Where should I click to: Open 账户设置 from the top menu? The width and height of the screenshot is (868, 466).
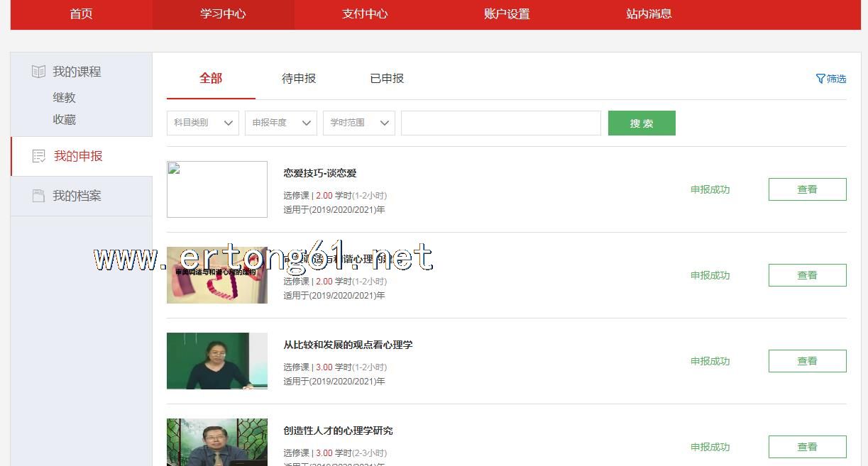(507, 14)
